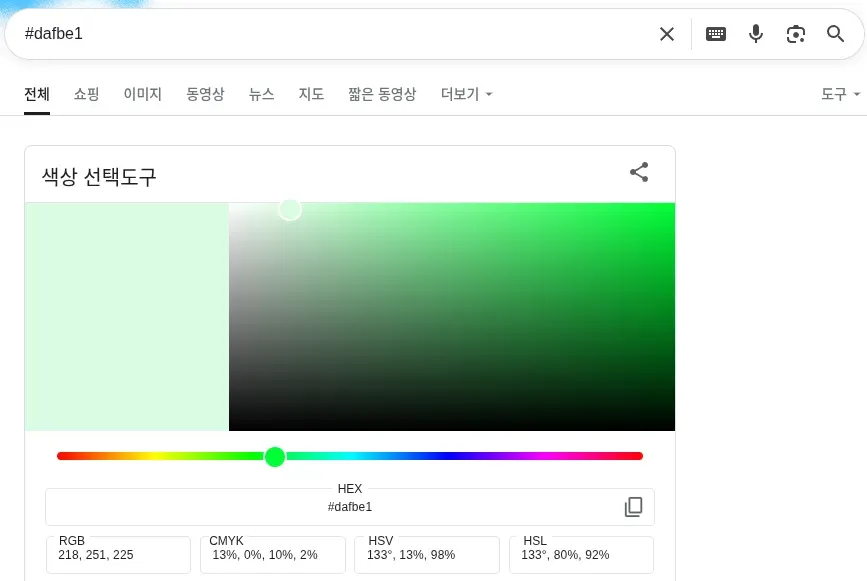Image resolution: width=867 pixels, height=581 pixels.
Task: Clear the search box text
Action: (667, 34)
